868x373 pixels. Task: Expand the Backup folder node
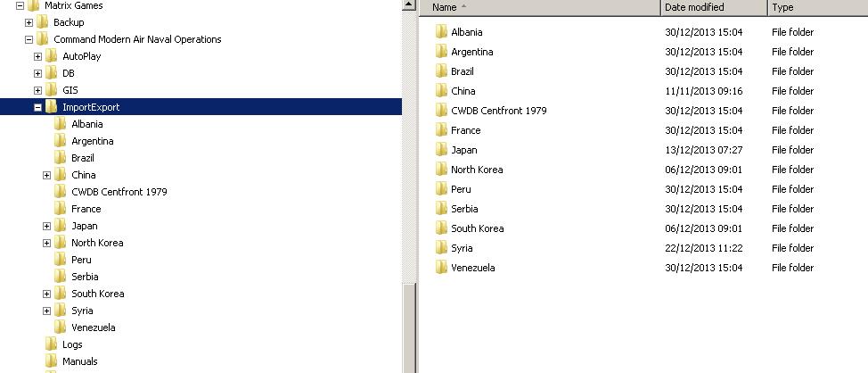tap(29, 22)
